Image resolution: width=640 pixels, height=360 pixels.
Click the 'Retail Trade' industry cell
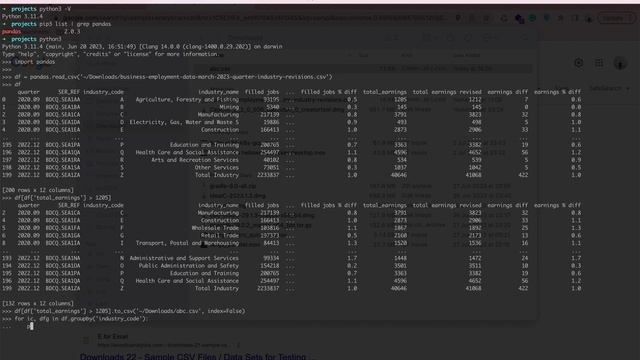point(220,236)
